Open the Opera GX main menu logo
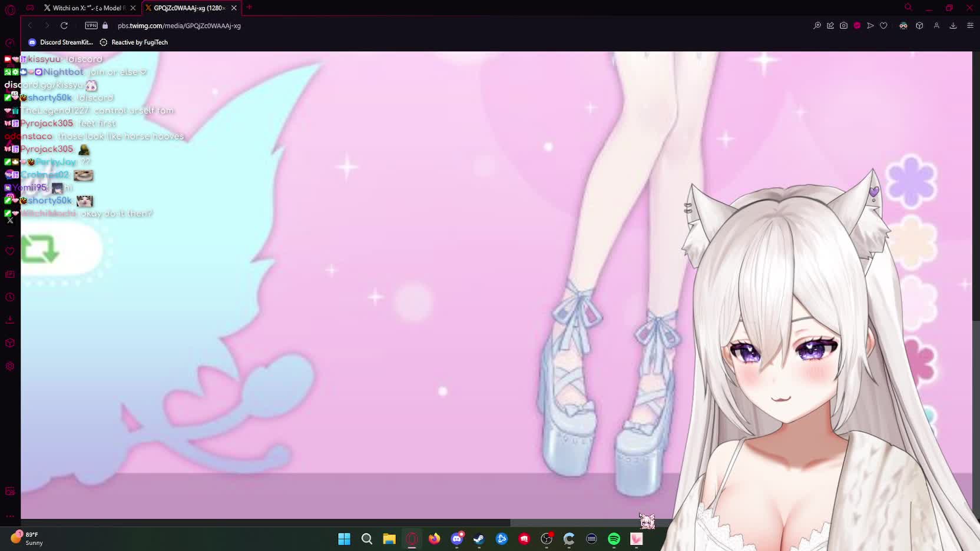Viewport: 980px width, 551px height. pos(10,10)
